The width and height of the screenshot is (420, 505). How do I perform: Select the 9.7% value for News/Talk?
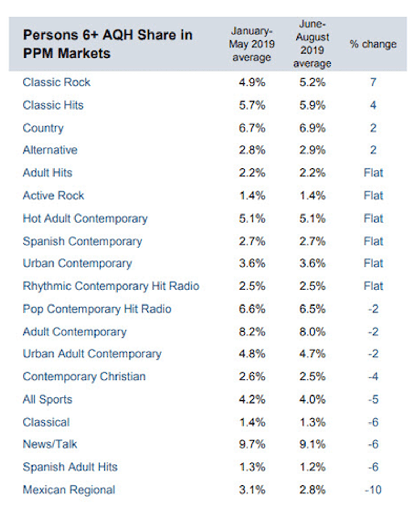[252, 444]
